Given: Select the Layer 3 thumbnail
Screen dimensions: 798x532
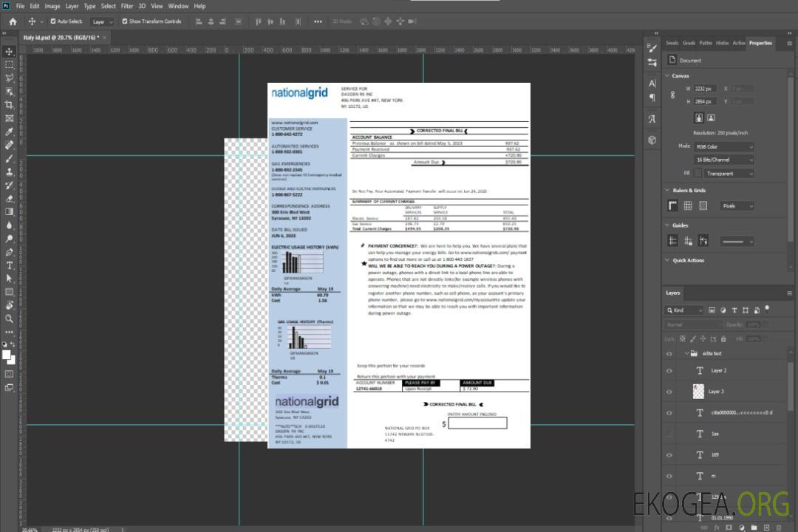Looking at the screenshot, I should (698, 391).
